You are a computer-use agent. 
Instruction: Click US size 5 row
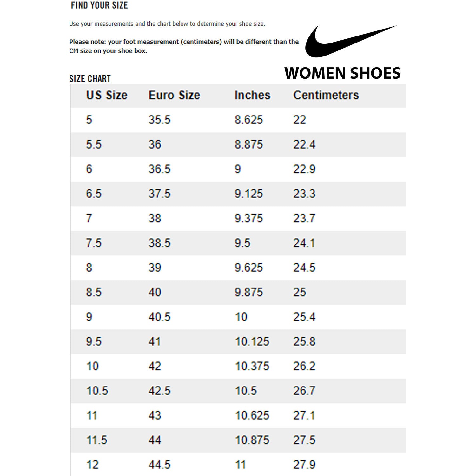point(238,120)
